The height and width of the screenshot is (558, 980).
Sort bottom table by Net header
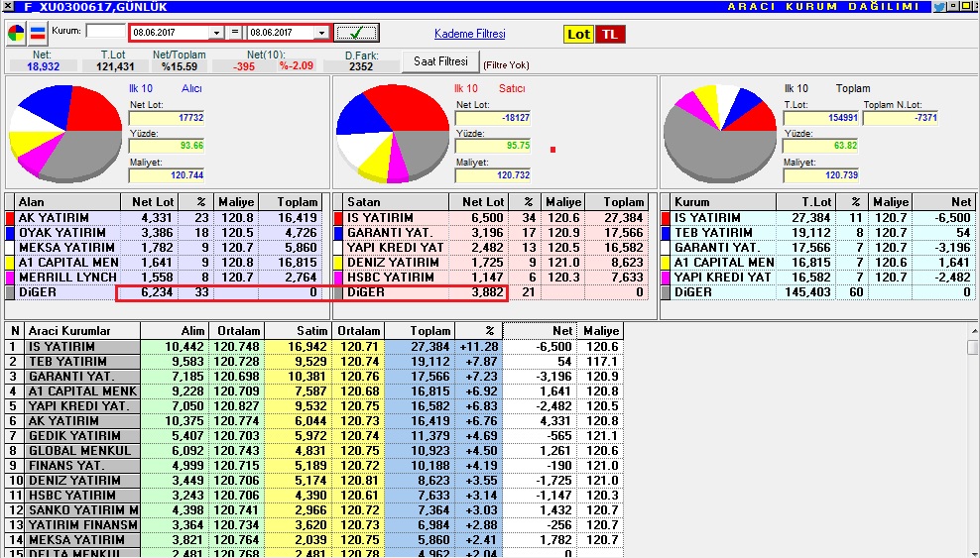click(x=540, y=331)
